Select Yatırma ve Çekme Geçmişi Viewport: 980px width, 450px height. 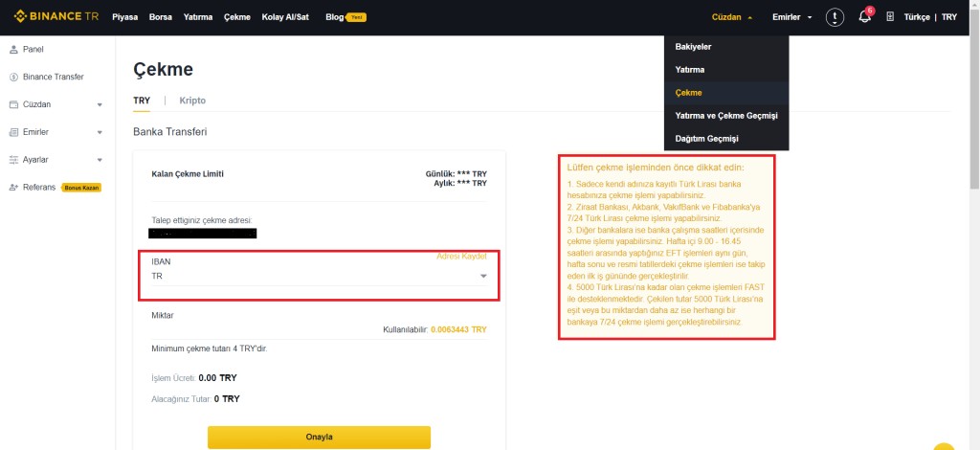(726, 116)
